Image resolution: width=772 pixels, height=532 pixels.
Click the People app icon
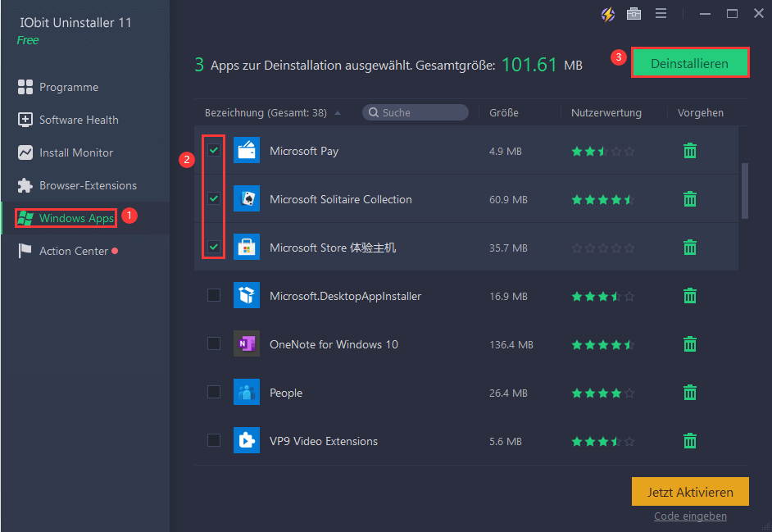(246, 392)
